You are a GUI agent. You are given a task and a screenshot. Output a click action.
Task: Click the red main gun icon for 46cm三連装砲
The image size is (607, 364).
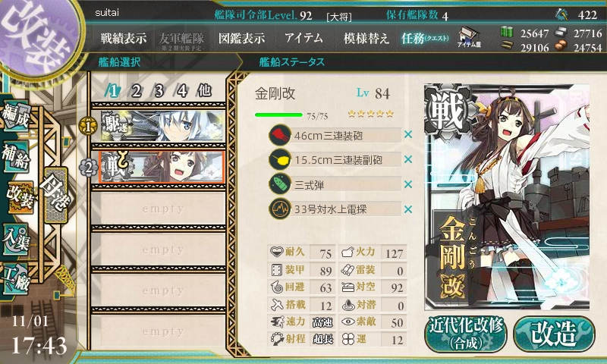coord(280,135)
